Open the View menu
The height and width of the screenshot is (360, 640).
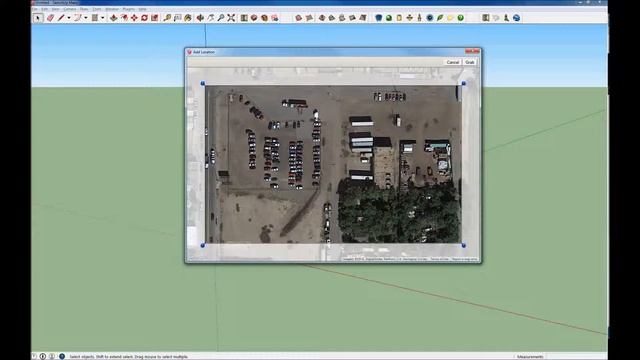click(56, 9)
